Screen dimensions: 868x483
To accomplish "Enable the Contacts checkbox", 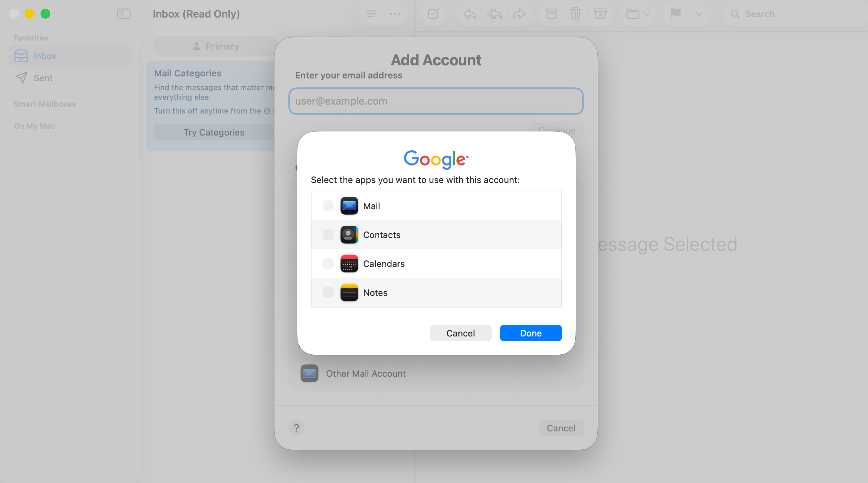I will tap(327, 234).
